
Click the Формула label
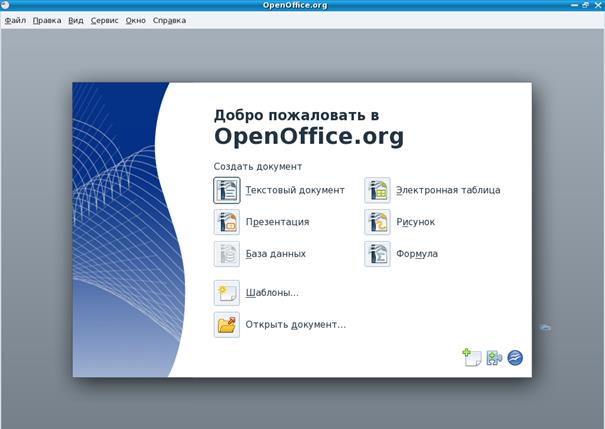click(x=417, y=254)
